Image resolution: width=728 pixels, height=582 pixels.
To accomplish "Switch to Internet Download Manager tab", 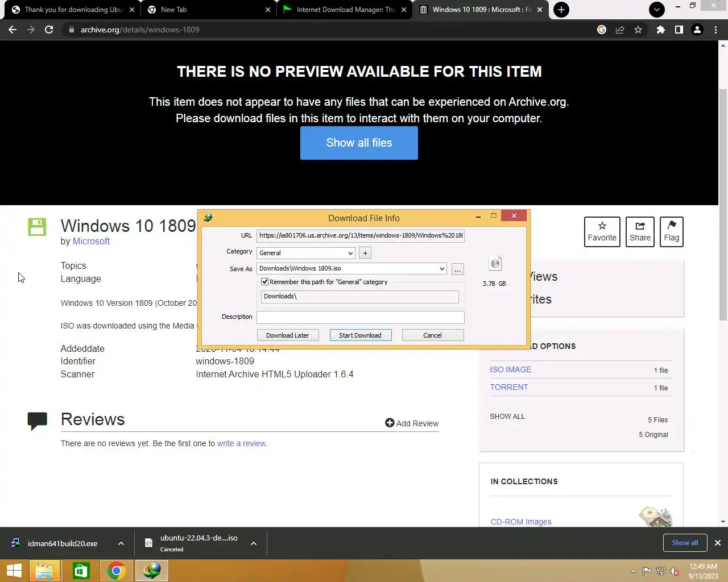I will point(345,10).
